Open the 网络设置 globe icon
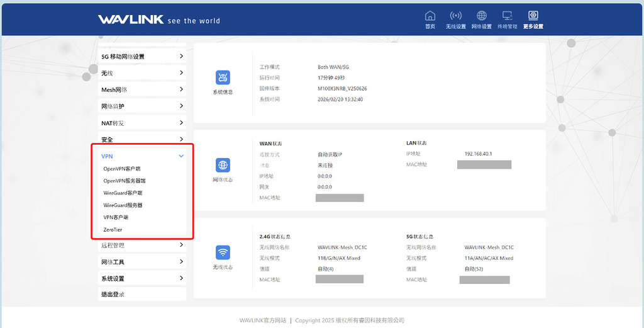 click(481, 16)
